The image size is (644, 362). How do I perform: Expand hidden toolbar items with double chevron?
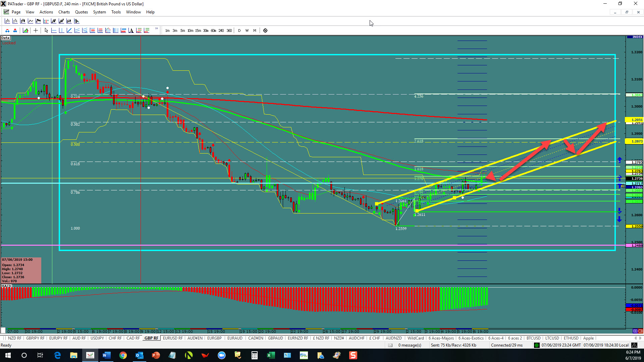tap(156, 29)
